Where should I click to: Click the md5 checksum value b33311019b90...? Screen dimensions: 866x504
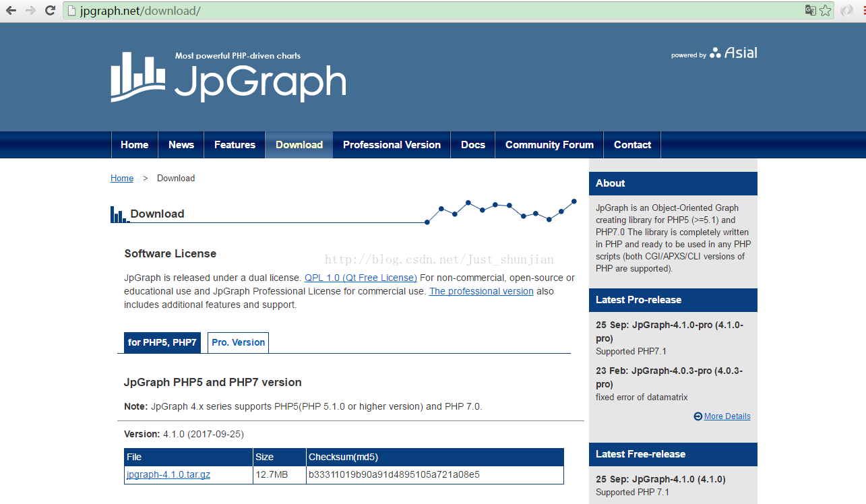point(394,474)
